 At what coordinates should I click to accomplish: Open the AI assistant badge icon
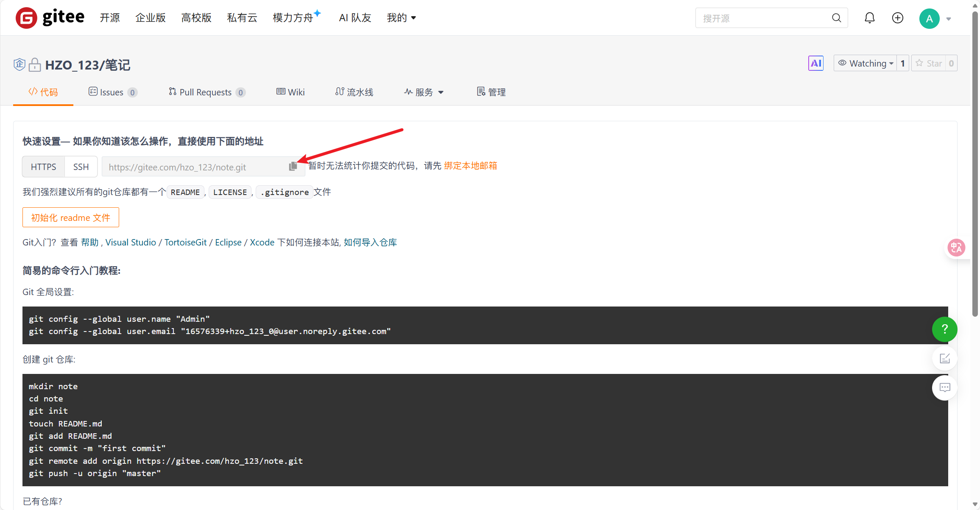pyautogui.click(x=815, y=64)
